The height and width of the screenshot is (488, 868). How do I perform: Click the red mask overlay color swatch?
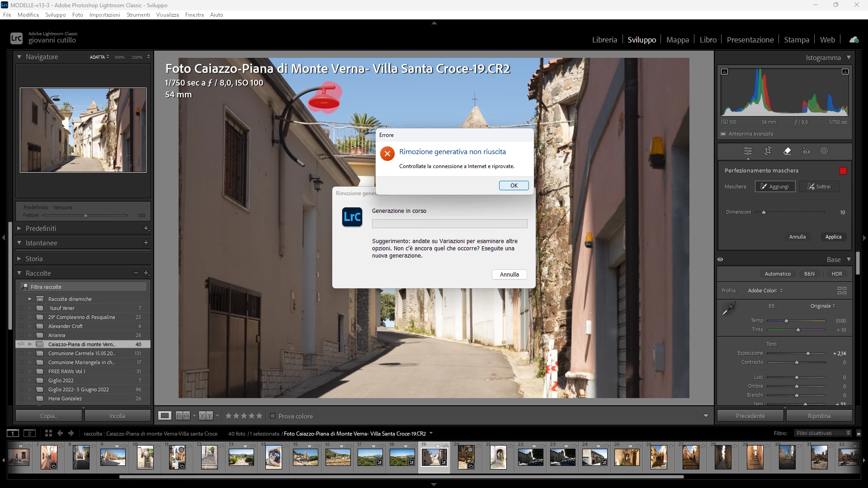(843, 171)
